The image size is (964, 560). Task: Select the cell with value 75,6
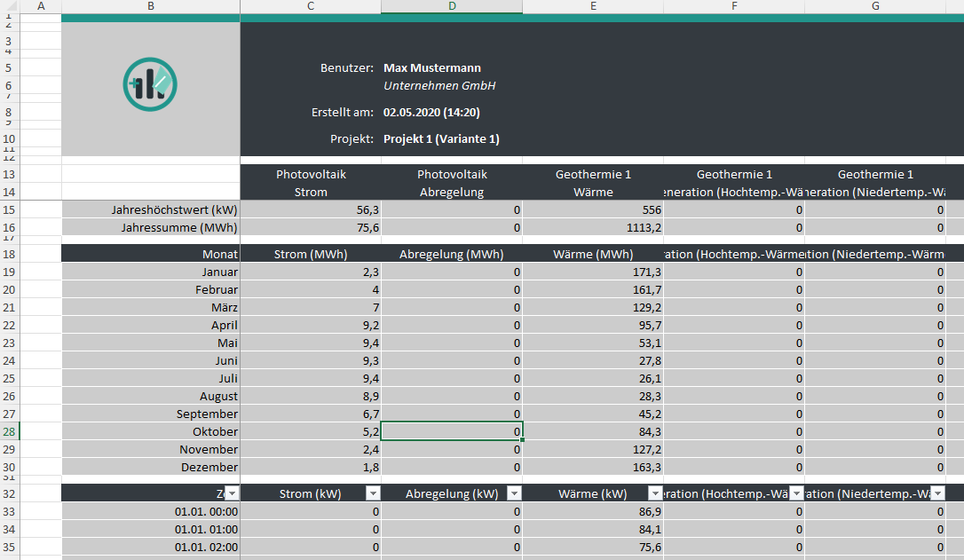pos(311,227)
